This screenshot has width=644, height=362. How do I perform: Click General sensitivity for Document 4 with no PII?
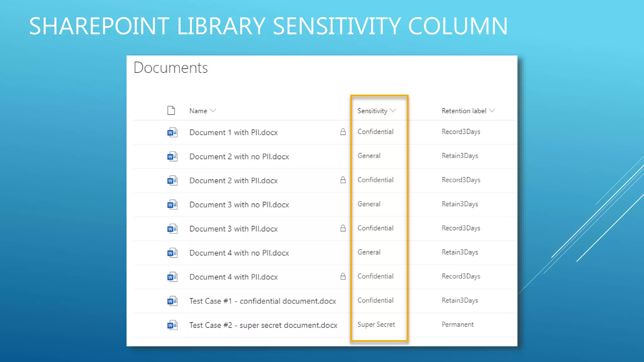click(369, 252)
